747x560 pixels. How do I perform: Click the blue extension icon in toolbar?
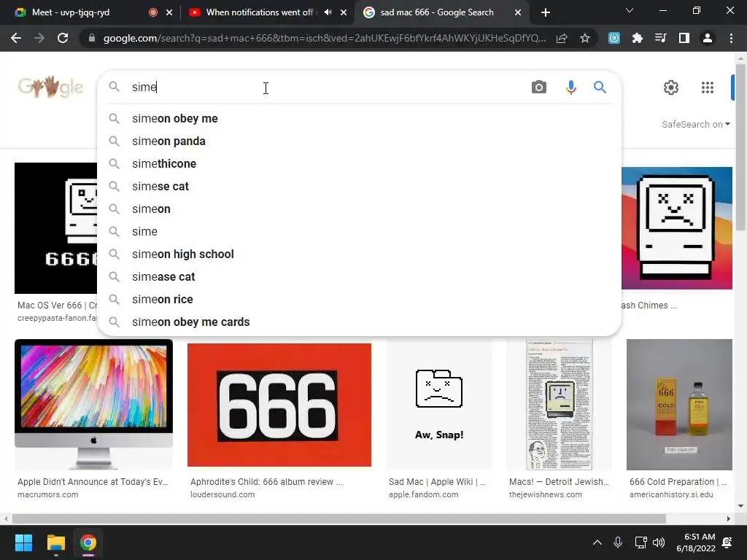614,38
